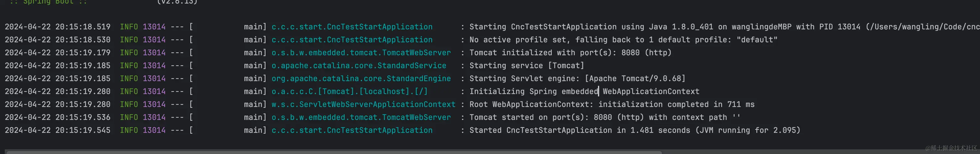Click PID 13014 on the 20:15:19.536 line

pos(154,117)
